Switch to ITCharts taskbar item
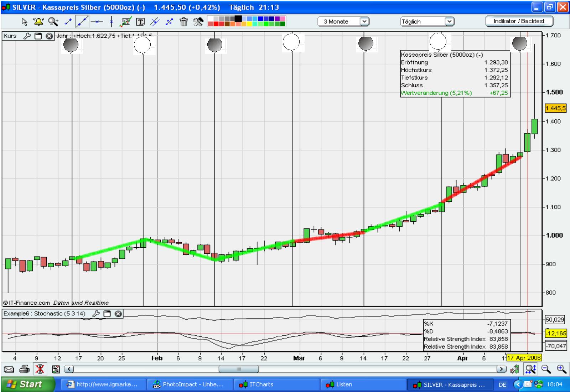570x392 pixels. click(x=276, y=384)
